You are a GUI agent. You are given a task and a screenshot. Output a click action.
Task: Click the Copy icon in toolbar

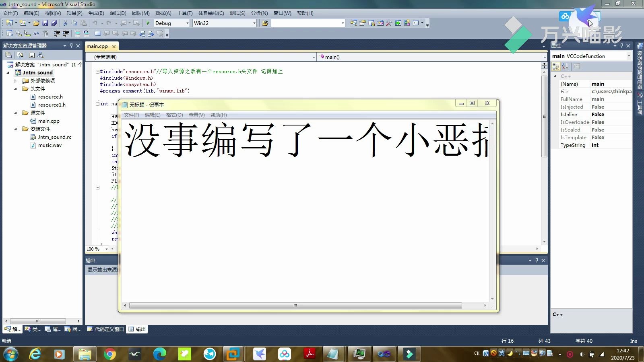point(74,23)
